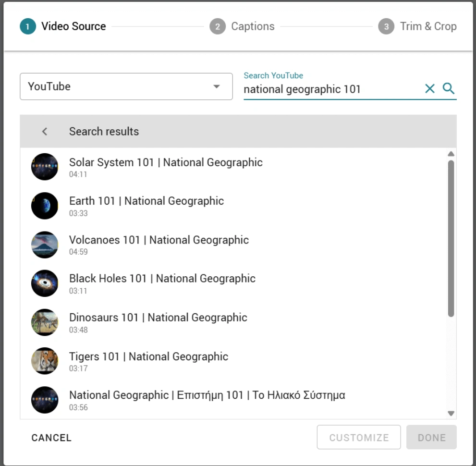Select Black Holes 101 | National Geographic

coord(162,278)
